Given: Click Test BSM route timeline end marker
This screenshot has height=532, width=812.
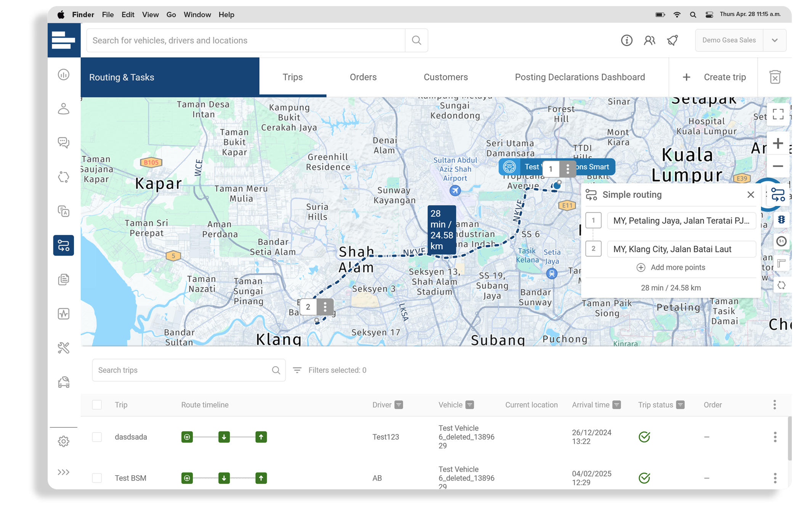Looking at the screenshot, I should (261, 478).
